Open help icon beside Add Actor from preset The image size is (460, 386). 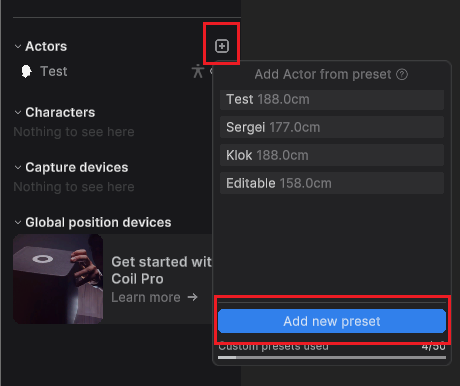[402, 74]
